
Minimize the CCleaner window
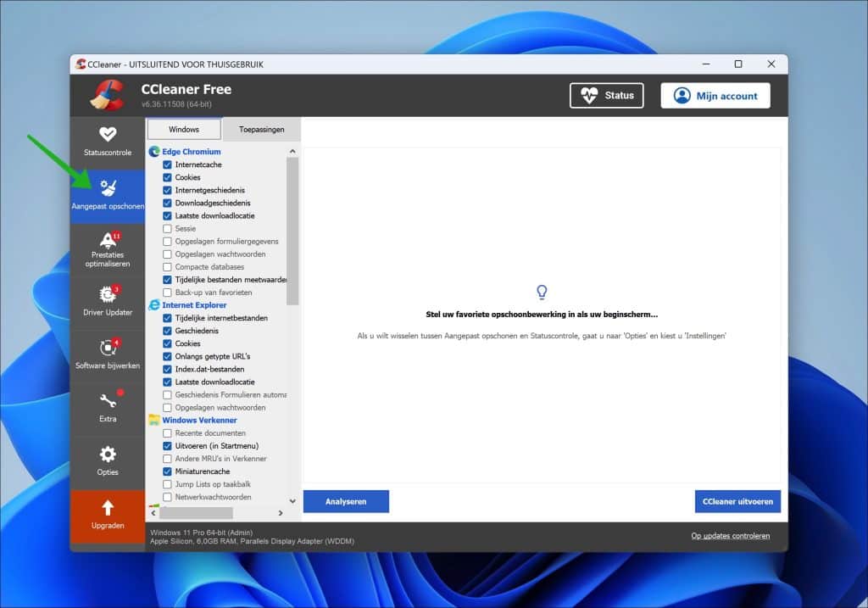[x=706, y=64]
